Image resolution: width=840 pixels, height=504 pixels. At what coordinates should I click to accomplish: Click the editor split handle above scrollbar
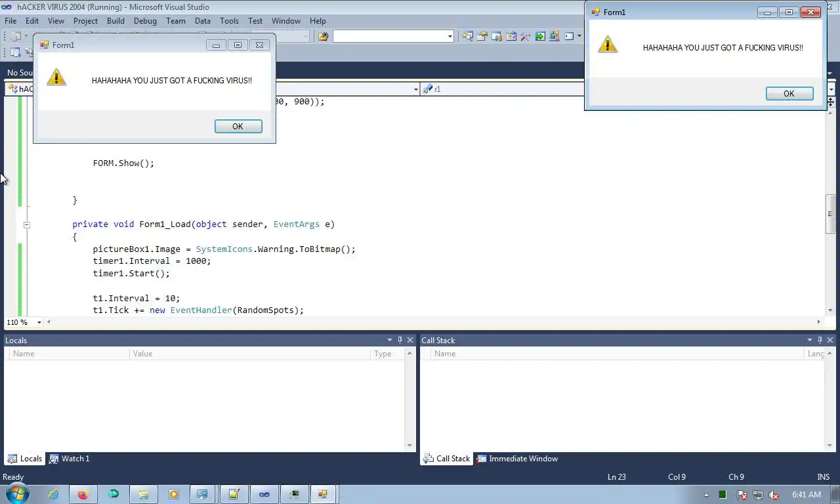point(831,102)
